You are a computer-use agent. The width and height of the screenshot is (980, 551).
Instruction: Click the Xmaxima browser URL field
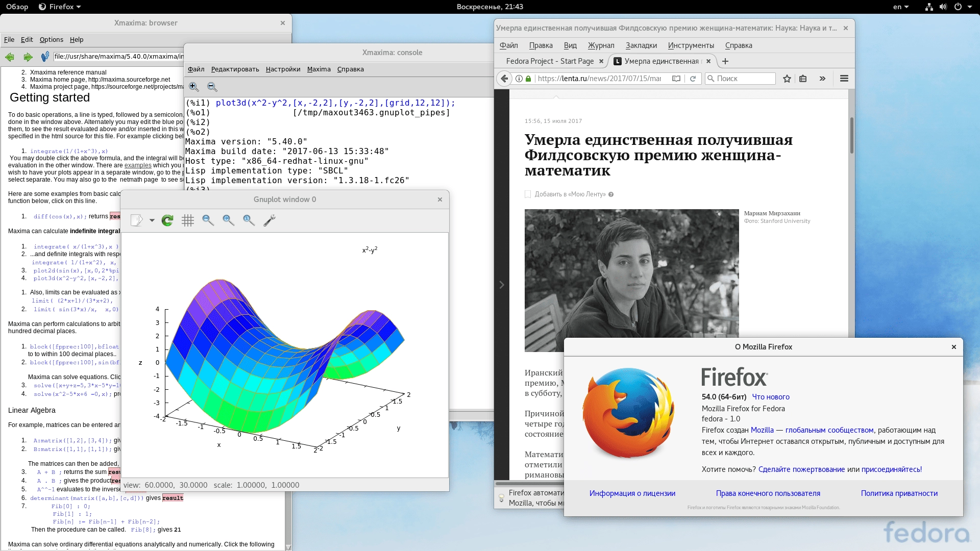pyautogui.click(x=118, y=57)
